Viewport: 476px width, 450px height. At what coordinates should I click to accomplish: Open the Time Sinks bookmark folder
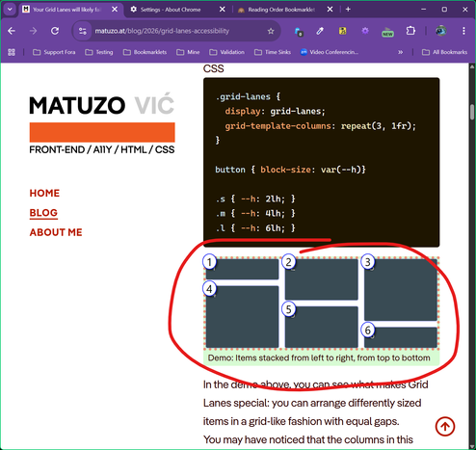pyautogui.click(x=273, y=52)
